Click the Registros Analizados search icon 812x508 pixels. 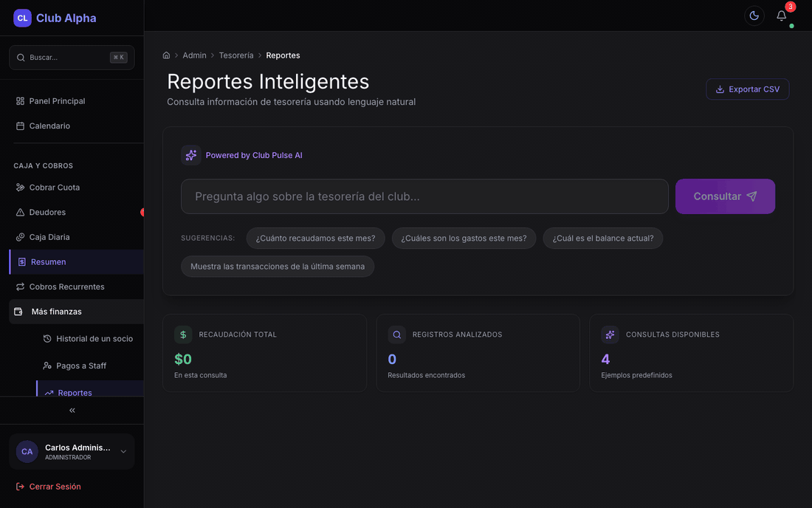tap(396, 334)
